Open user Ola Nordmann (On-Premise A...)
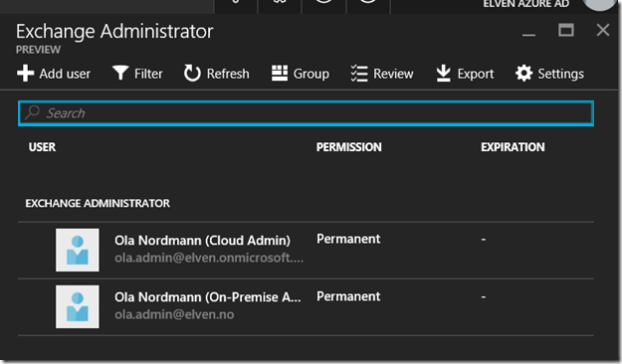Screen dimensions: 622x364 (x=207, y=297)
